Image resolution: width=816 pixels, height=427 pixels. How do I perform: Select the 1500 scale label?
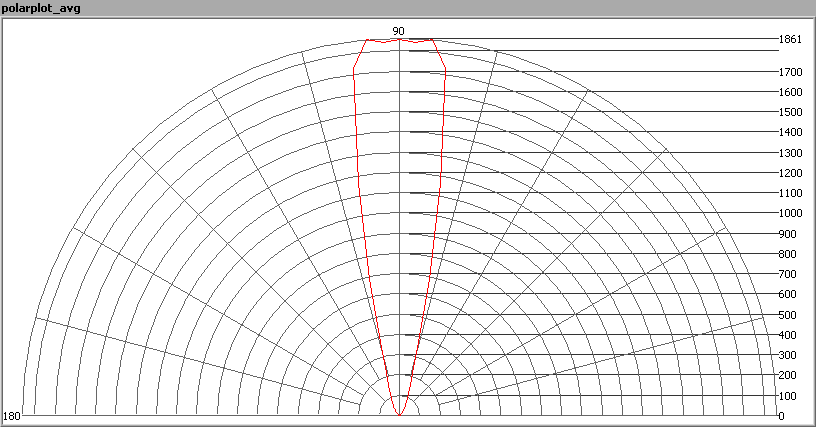tap(790, 112)
